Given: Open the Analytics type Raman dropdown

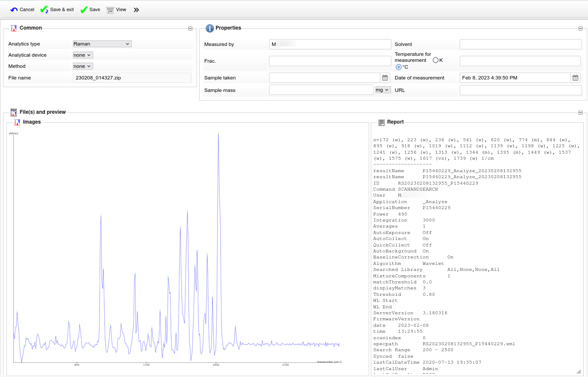Looking at the screenshot, I should click(102, 44).
